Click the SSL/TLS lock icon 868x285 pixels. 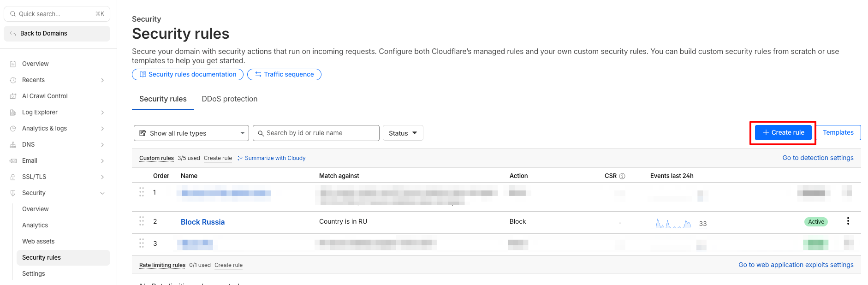pyautogui.click(x=13, y=177)
